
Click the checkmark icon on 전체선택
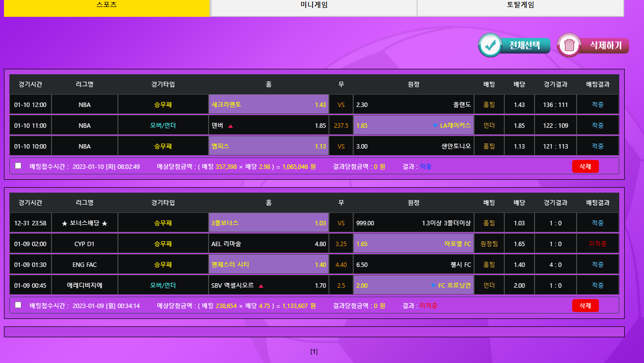coord(490,46)
